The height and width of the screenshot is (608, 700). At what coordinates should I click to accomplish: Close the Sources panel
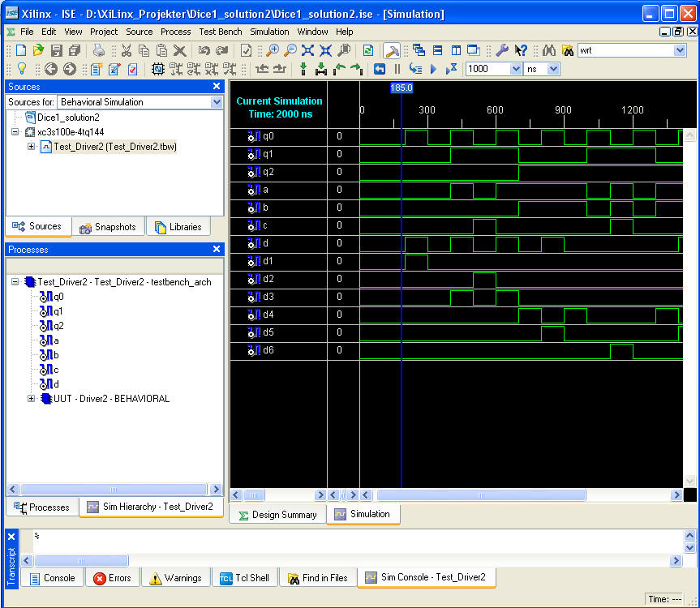[x=217, y=86]
